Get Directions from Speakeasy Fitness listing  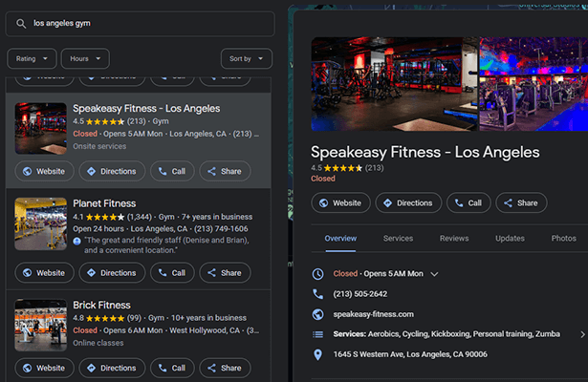tap(112, 172)
